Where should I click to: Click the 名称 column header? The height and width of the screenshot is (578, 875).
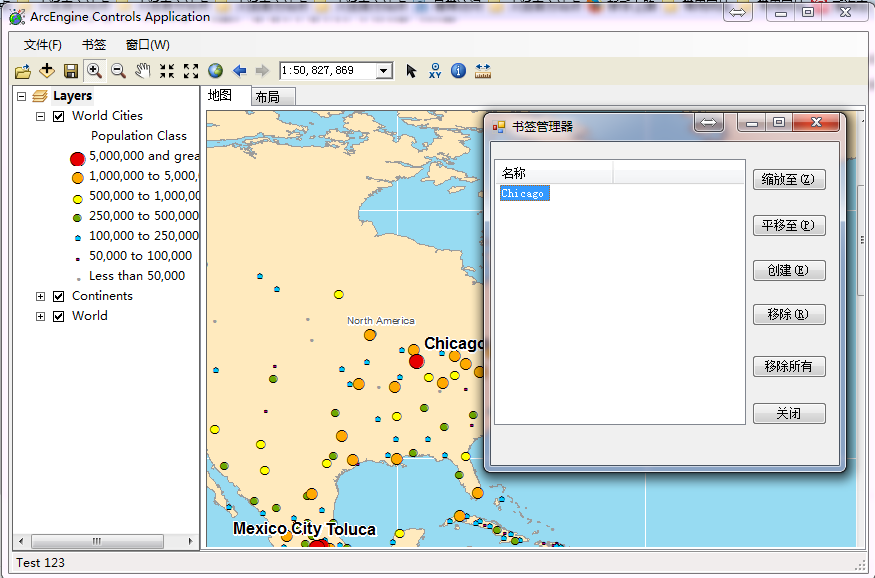[x=554, y=174]
